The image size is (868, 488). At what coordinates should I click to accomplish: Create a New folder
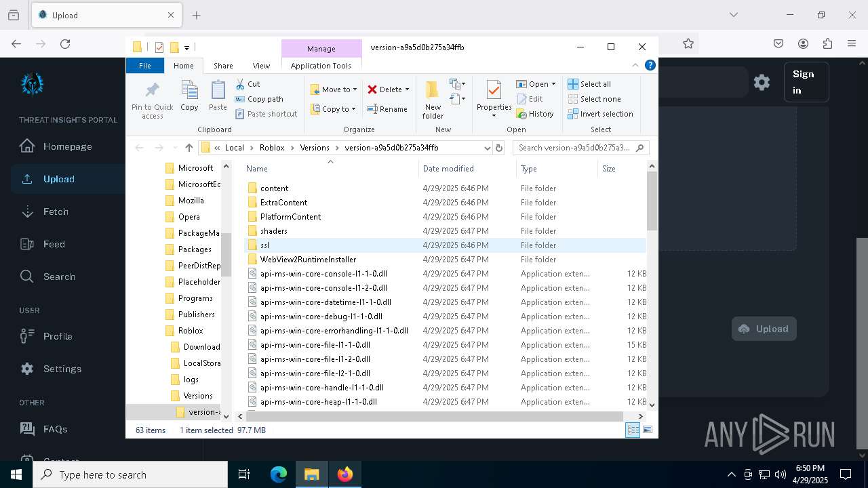tap(433, 100)
